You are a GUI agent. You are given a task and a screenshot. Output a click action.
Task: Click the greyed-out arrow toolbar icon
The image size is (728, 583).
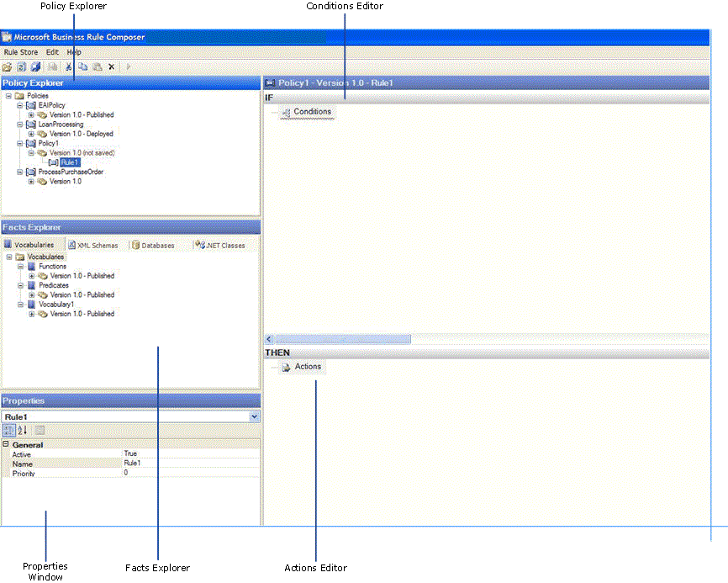click(129, 67)
